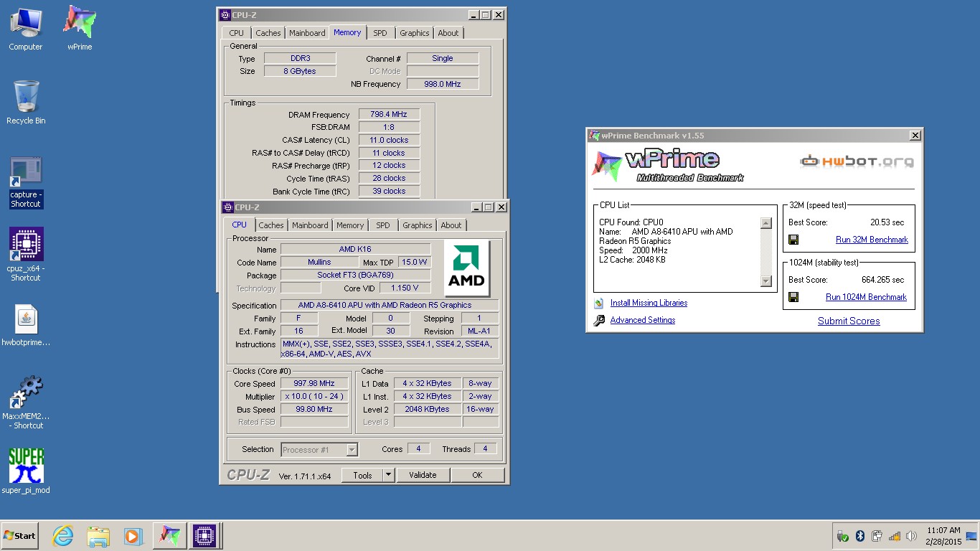Switch to CPU-Z taskbar button
Screen dimensions: 980x551
click(x=204, y=536)
